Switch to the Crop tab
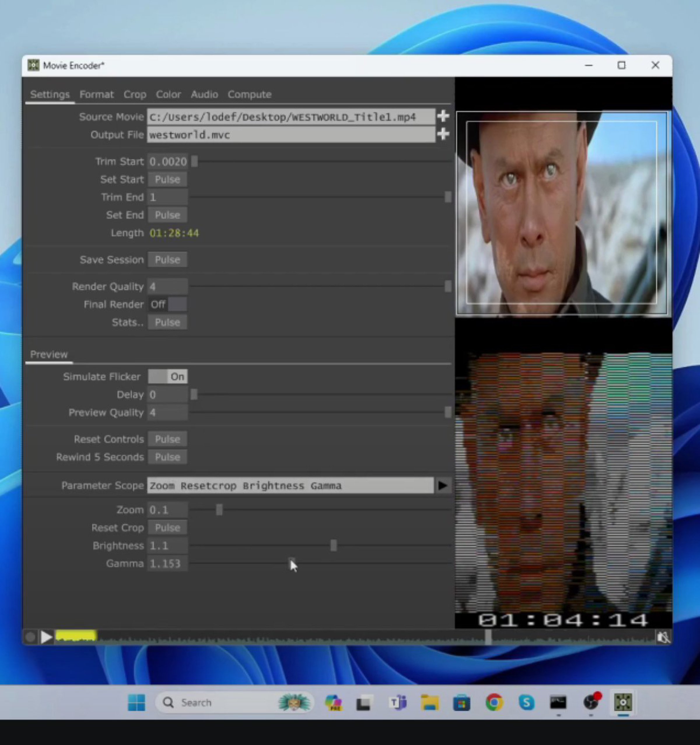This screenshot has height=745, width=700. click(135, 95)
